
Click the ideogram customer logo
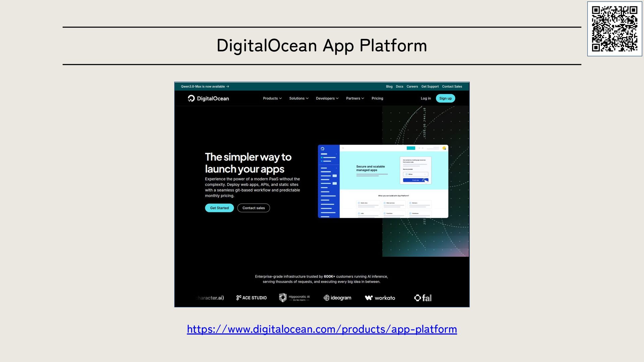point(337,298)
